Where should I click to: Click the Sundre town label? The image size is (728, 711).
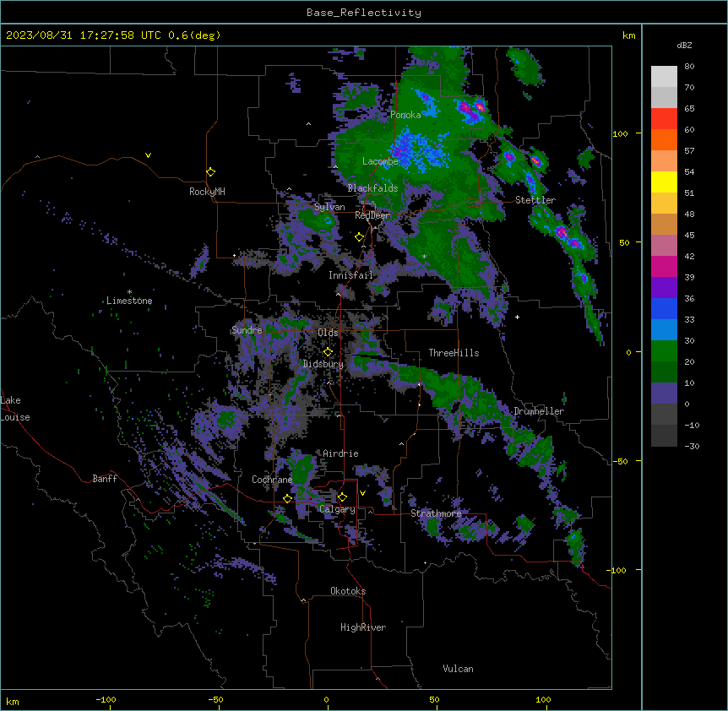pyautogui.click(x=247, y=330)
